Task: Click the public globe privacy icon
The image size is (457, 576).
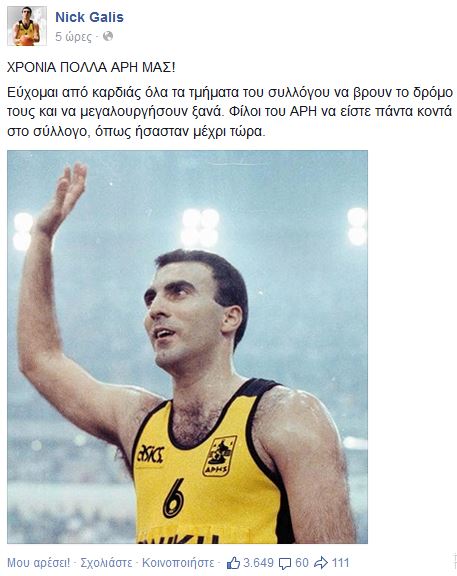Action: click(x=108, y=36)
